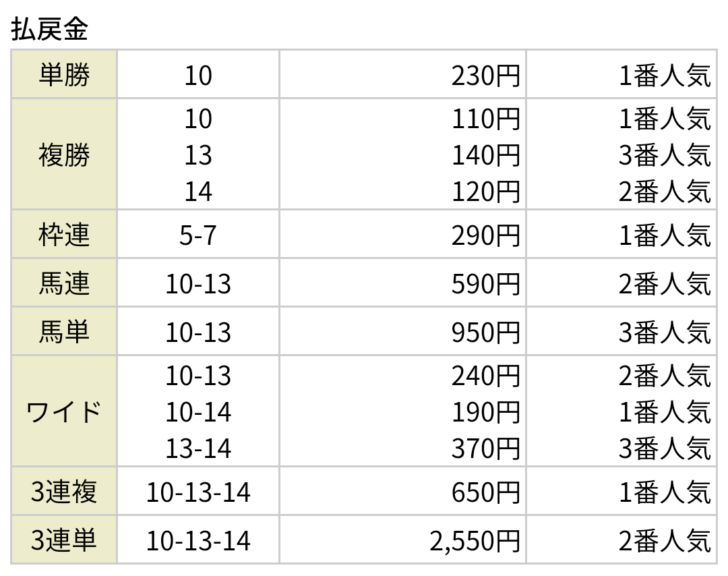Select the 3連単 row label

pos(64,540)
